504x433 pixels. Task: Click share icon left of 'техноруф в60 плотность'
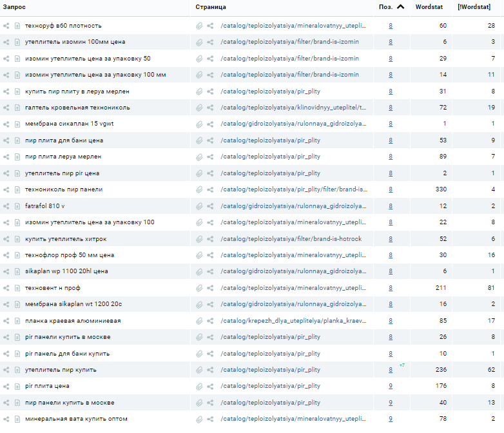point(6,26)
